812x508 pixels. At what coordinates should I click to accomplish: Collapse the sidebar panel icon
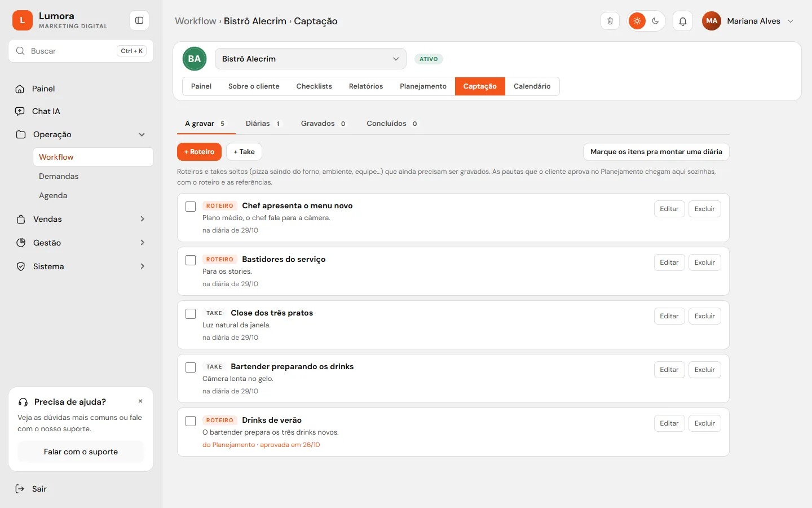pyautogui.click(x=139, y=20)
